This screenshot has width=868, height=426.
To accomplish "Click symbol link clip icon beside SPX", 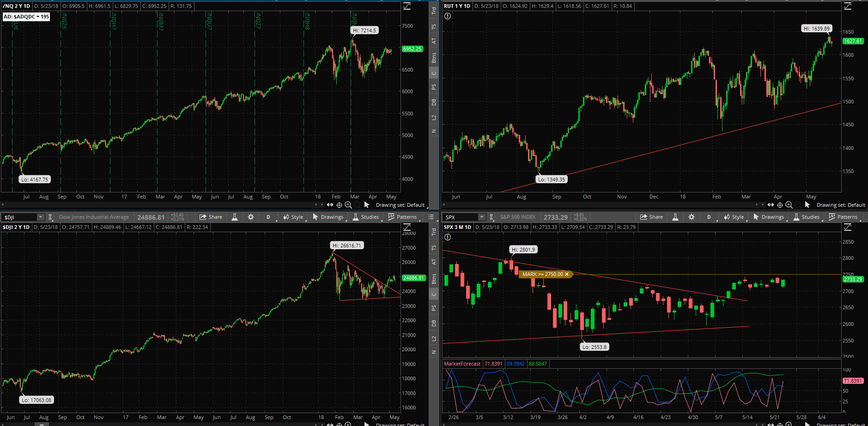I will tap(491, 217).
